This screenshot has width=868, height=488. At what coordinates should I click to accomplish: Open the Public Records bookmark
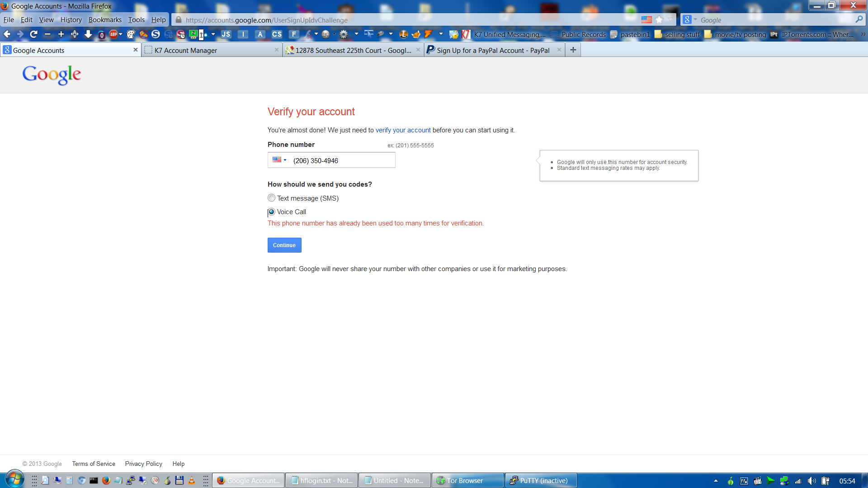coord(578,34)
